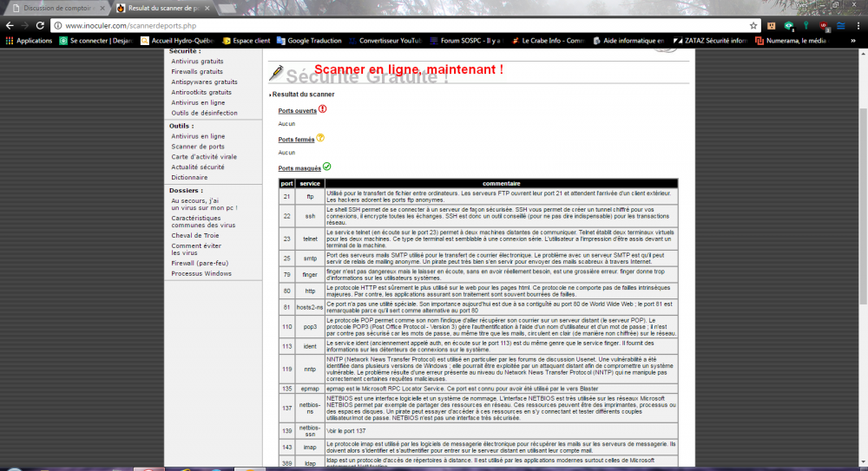Click the Ports fermés heading link
The height and width of the screenshot is (471, 868).
coord(296,140)
